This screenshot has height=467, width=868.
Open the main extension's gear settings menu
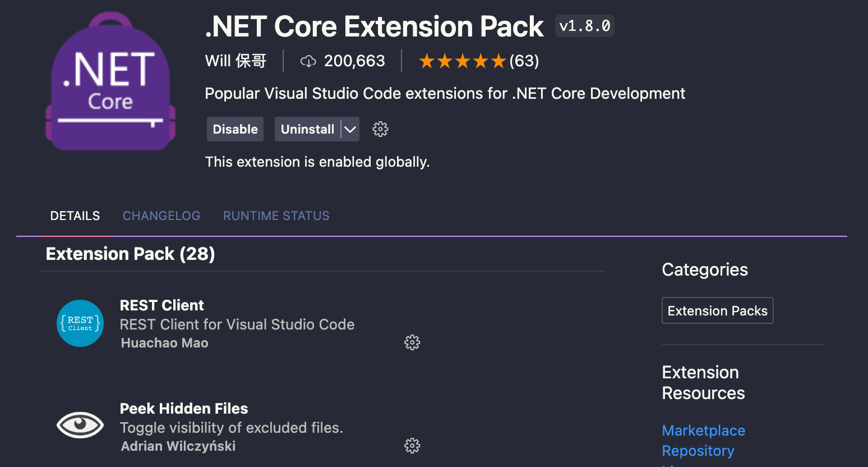[x=380, y=129]
